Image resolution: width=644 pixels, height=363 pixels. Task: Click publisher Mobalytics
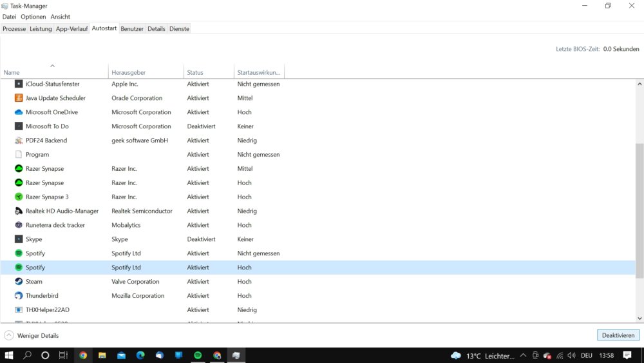coord(126,225)
